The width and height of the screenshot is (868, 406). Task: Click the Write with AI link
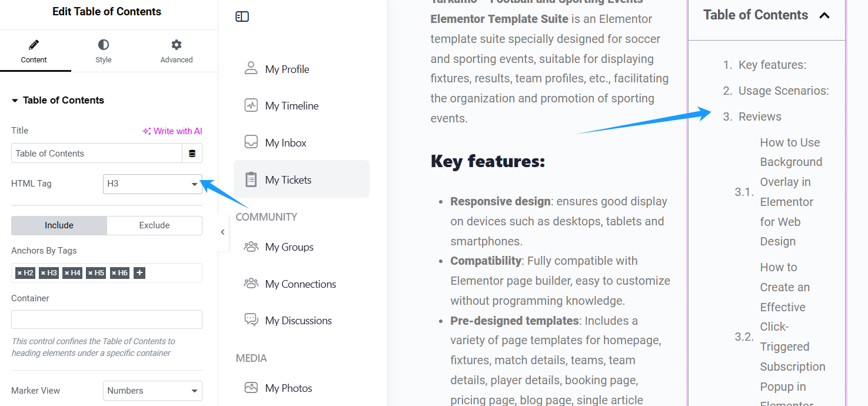(172, 131)
